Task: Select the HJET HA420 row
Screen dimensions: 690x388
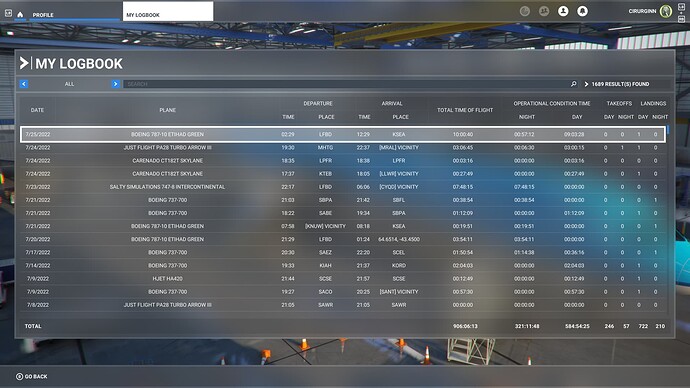Action: pos(343,278)
